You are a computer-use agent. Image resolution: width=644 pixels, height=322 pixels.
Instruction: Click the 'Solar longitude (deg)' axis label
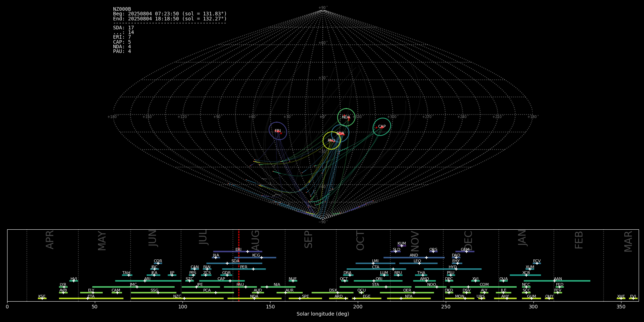tap(323, 314)
